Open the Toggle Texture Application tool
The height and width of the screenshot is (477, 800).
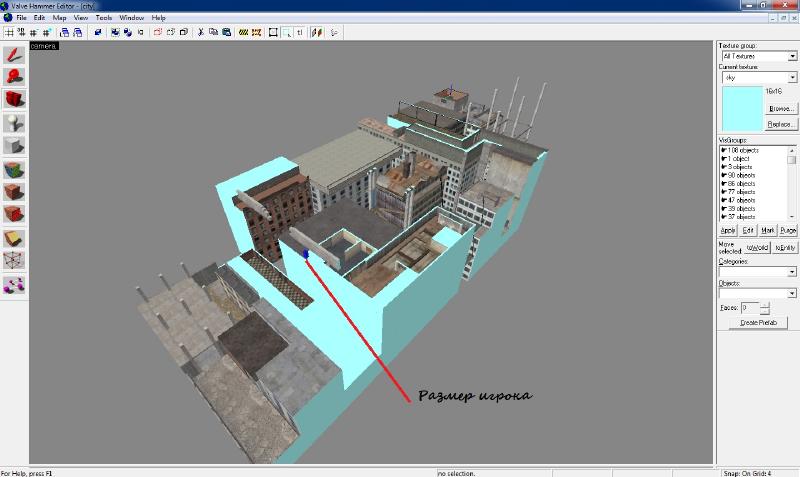[x=14, y=169]
